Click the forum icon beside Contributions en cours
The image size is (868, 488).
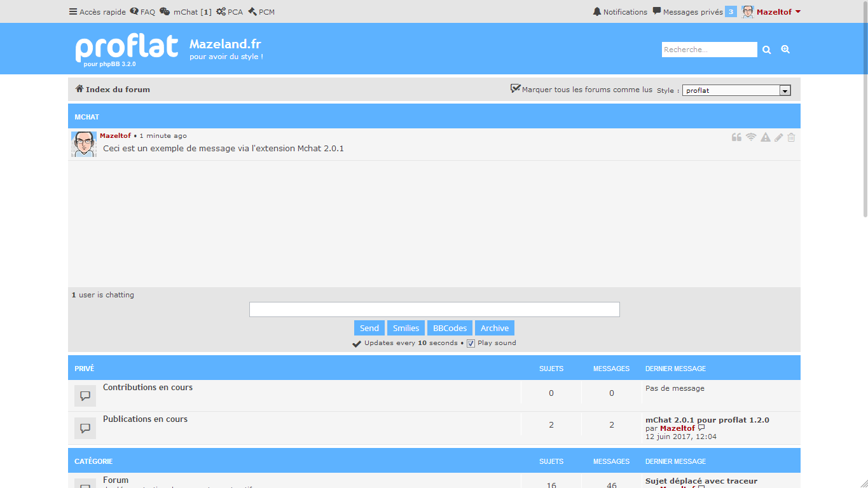pos(85,396)
